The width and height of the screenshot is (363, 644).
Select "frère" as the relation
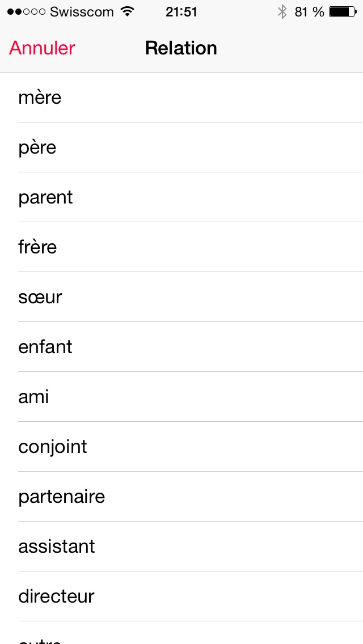181,247
